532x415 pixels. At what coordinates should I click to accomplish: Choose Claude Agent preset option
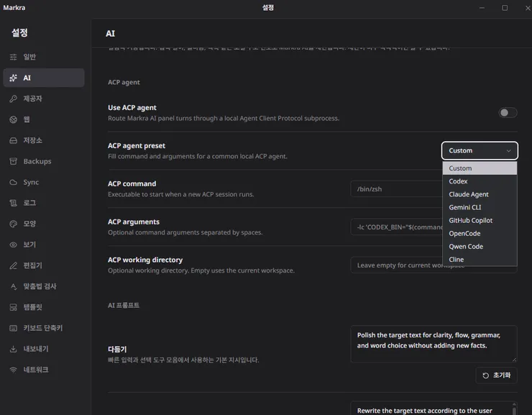pyautogui.click(x=480, y=194)
